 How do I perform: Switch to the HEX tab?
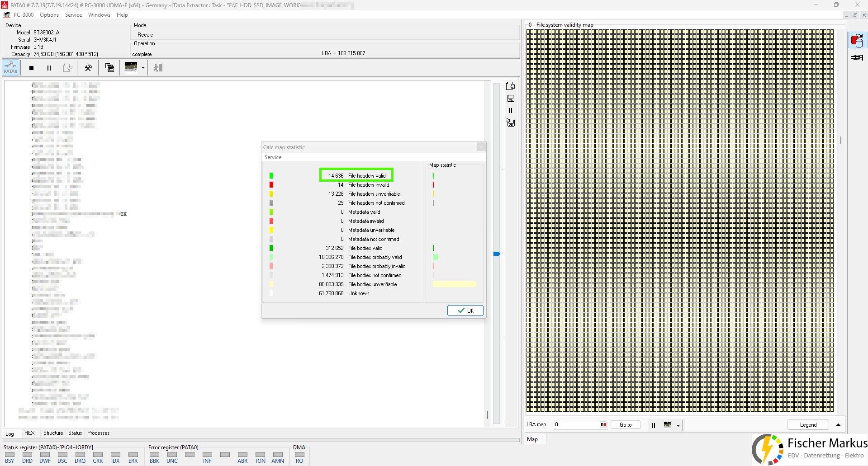(29, 433)
